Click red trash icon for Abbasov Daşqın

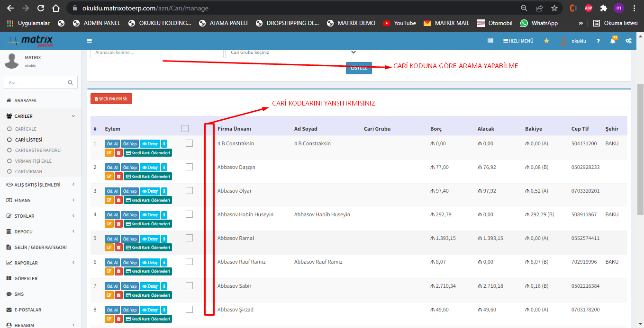pos(118,177)
